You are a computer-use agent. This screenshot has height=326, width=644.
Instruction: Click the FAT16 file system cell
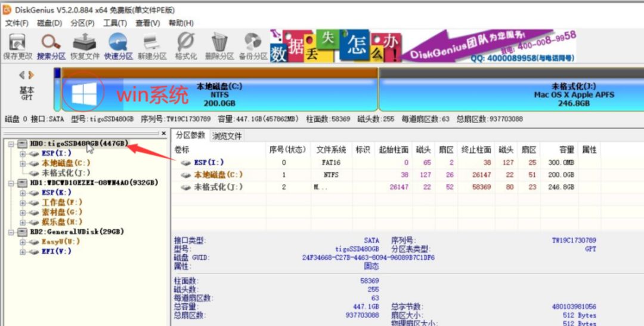tap(332, 163)
